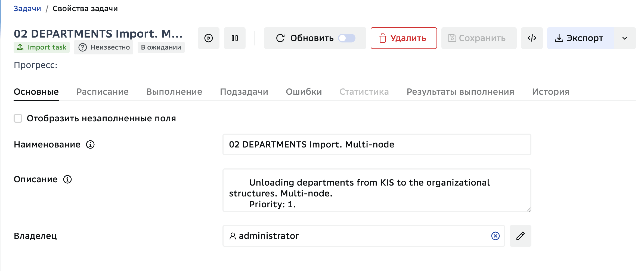Viewport: 644px width, 271px height.
Task: Navigate to Задачи breadcrumb link
Action: (x=27, y=9)
